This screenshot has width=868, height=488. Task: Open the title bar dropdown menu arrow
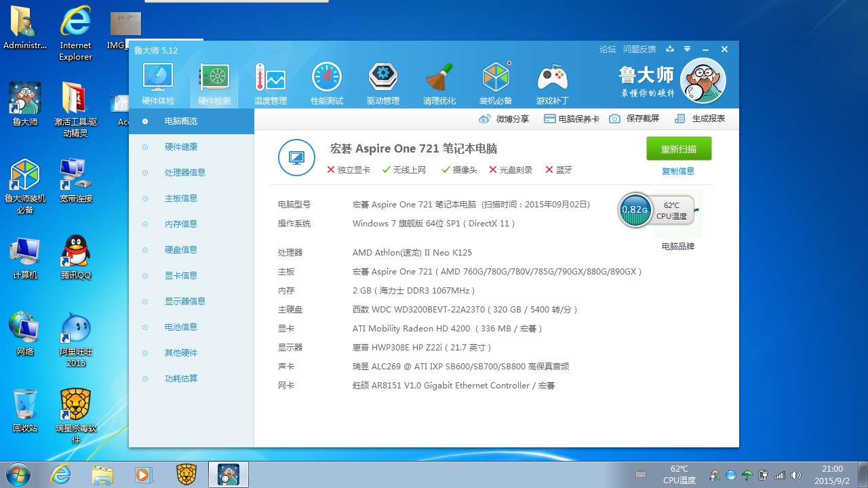point(688,49)
